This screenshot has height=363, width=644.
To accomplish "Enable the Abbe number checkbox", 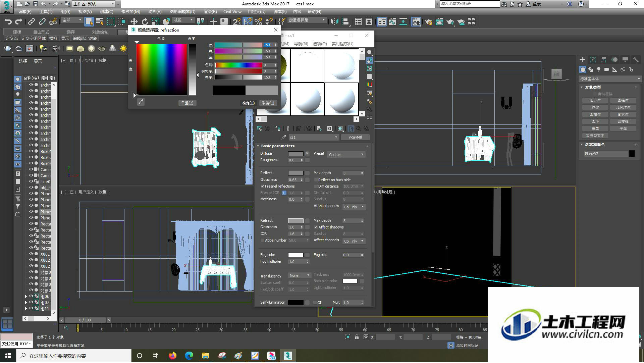I will (263, 240).
